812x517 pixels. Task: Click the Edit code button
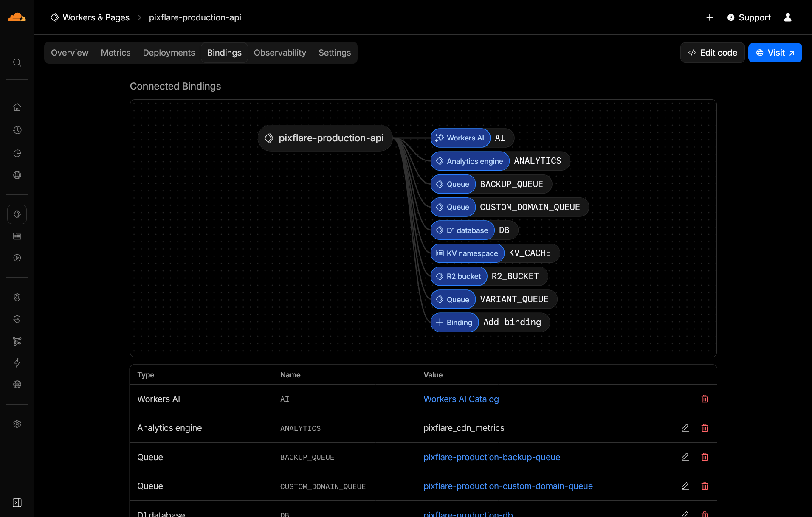click(x=712, y=53)
